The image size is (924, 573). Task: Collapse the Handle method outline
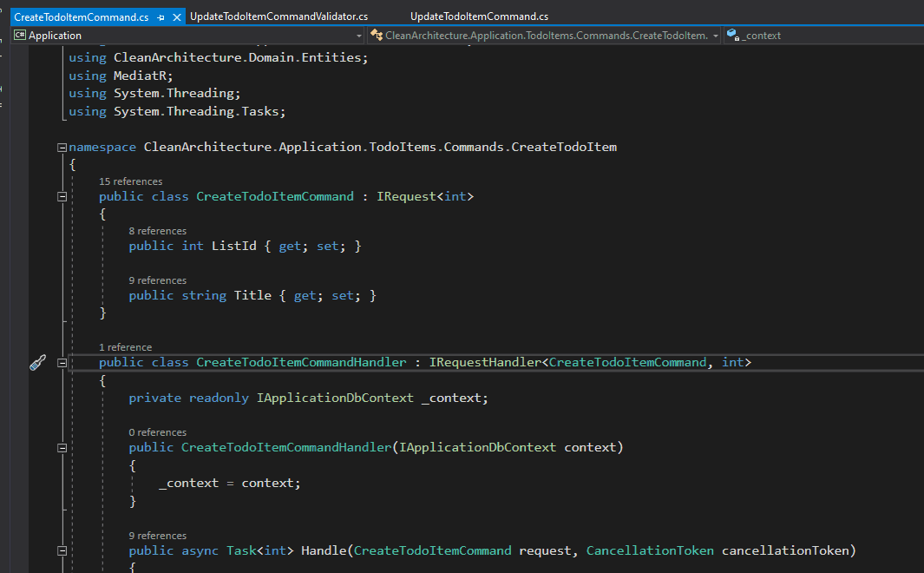tap(62, 551)
